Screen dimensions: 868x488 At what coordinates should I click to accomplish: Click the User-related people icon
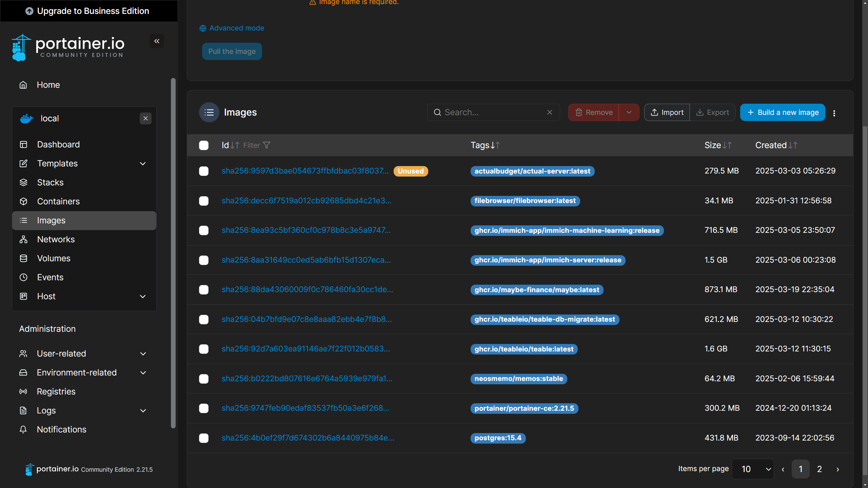point(23,353)
